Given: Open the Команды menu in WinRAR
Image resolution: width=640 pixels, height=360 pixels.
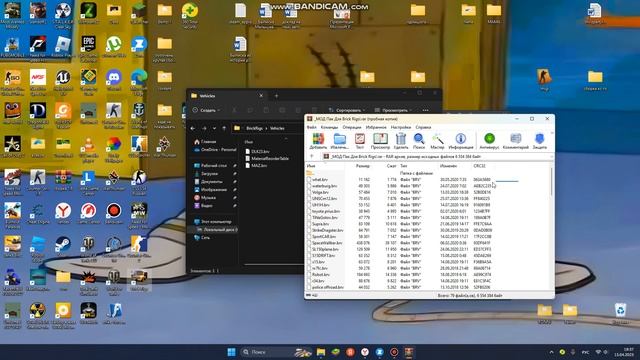Looking at the screenshot, I should pos(329,127).
